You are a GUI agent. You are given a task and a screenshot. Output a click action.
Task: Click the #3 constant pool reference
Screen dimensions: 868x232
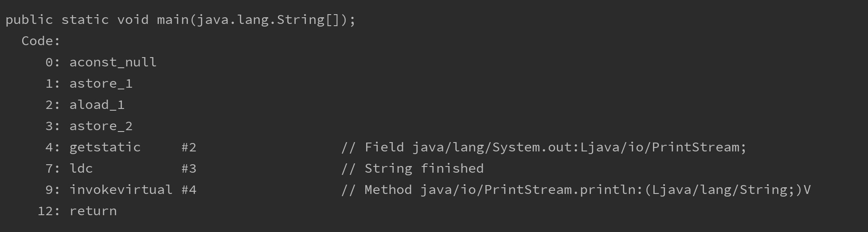pyautogui.click(x=189, y=169)
